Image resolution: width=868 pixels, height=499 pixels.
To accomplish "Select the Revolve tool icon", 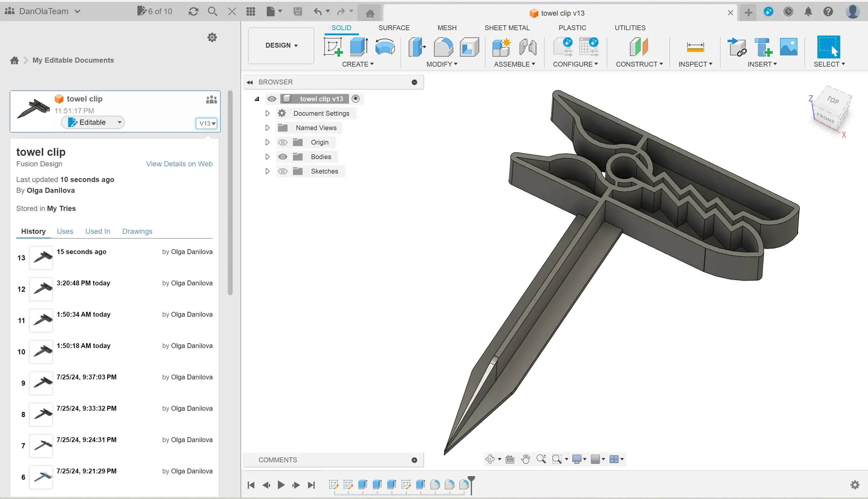I will (x=385, y=47).
